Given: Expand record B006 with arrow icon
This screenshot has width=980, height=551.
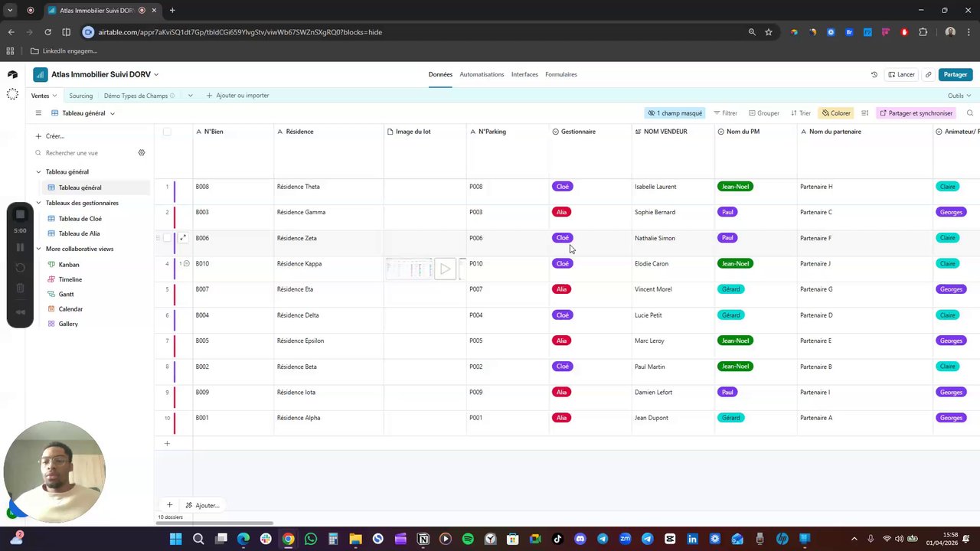Looking at the screenshot, I should pos(183,238).
